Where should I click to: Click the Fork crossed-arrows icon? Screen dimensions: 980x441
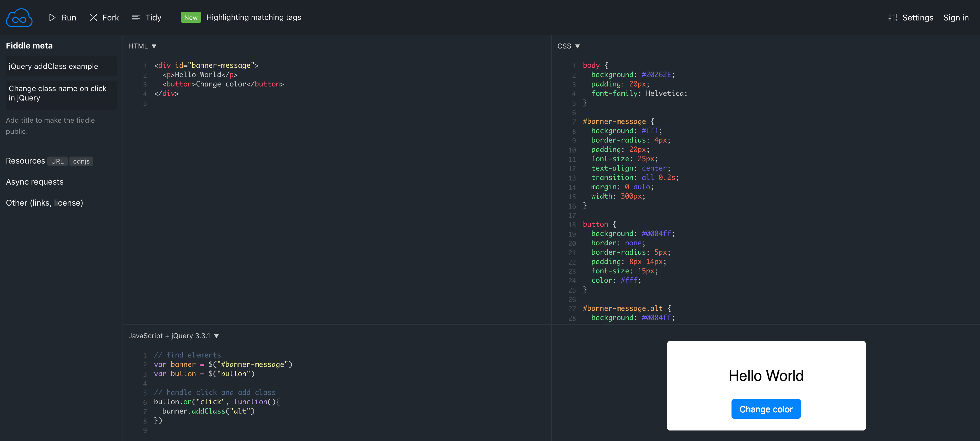click(x=93, y=17)
